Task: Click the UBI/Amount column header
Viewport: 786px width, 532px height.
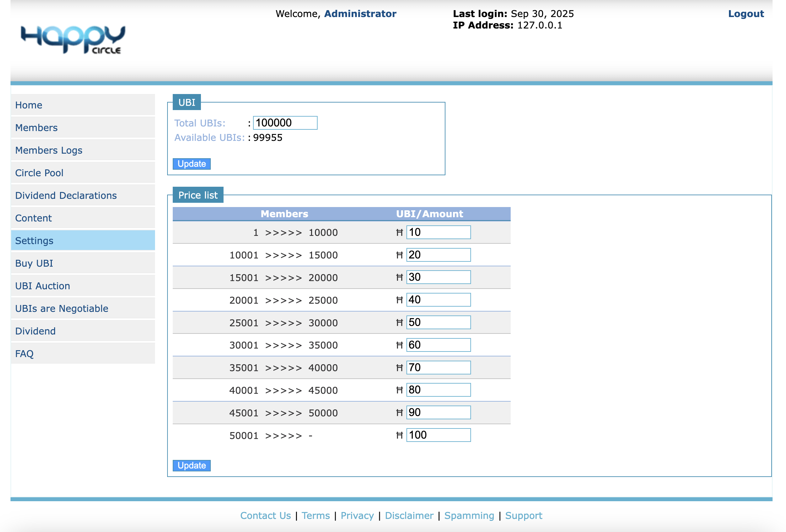Action: click(x=429, y=214)
